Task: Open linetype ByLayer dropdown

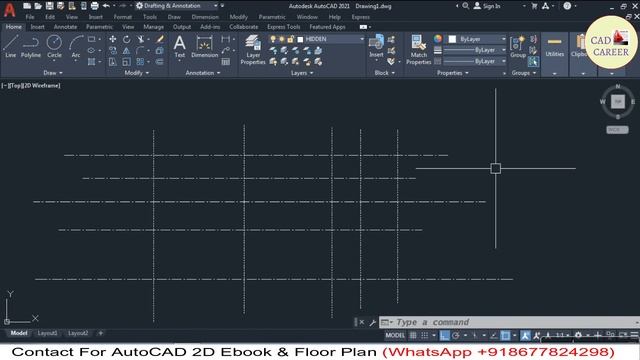Action: tap(503, 61)
